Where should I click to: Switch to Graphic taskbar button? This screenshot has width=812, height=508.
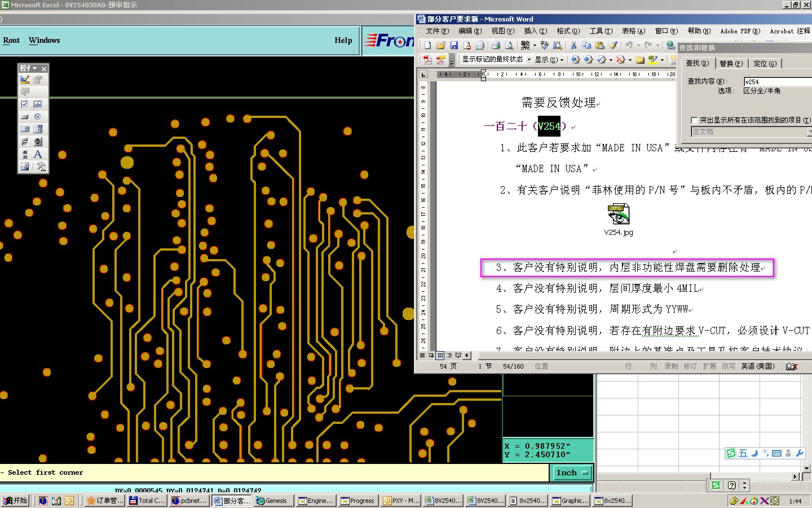(571, 501)
